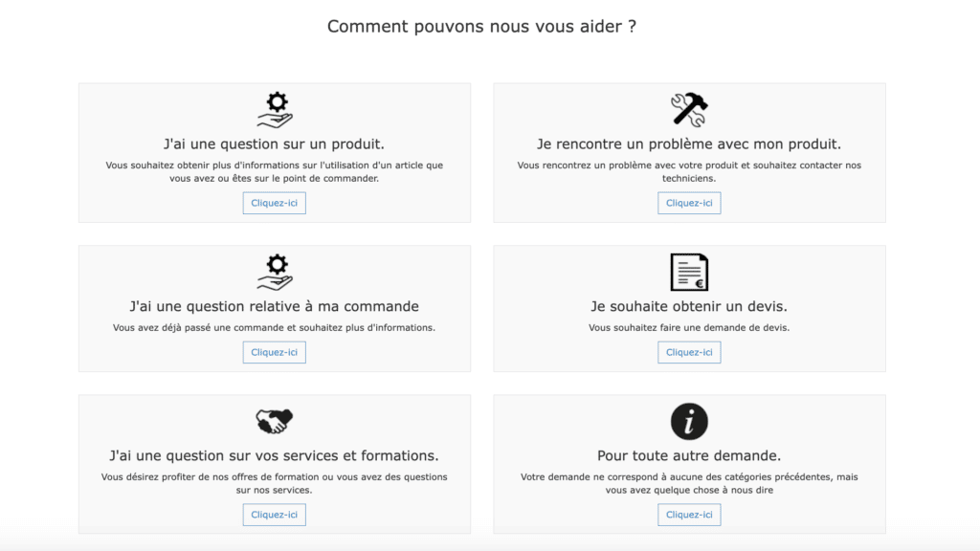Image resolution: width=980 pixels, height=551 pixels.
Task: Select heading "Je souhaite obtenir un devis."
Action: click(689, 306)
